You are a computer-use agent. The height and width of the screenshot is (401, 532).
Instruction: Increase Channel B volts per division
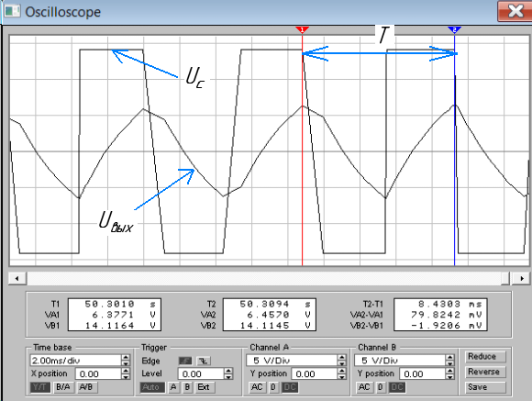click(449, 357)
